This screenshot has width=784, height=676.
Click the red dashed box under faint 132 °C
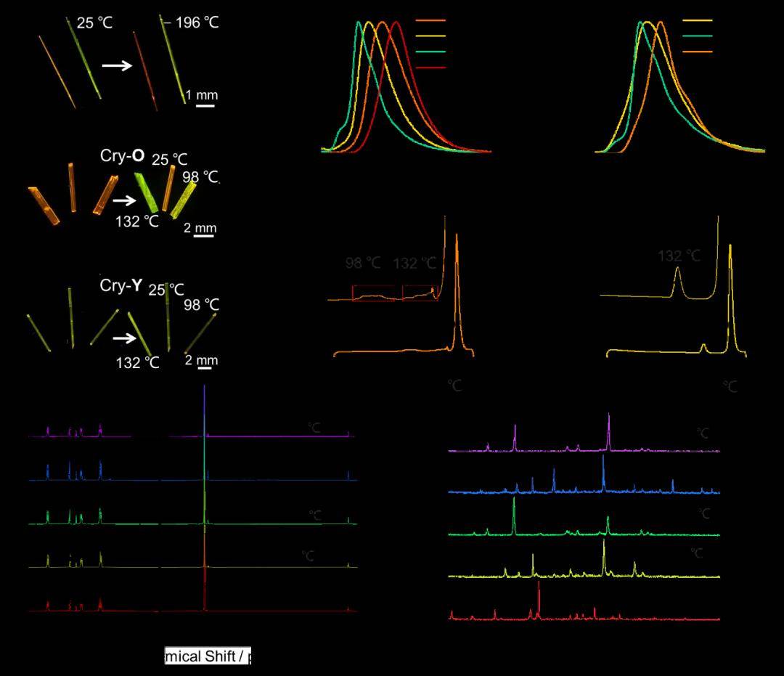(420, 293)
